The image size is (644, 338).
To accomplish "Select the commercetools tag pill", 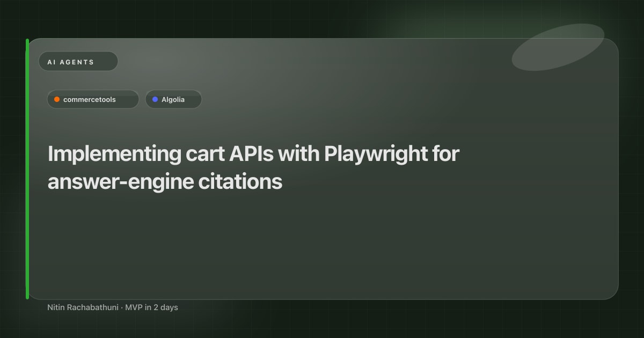I will (x=93, y=99).
